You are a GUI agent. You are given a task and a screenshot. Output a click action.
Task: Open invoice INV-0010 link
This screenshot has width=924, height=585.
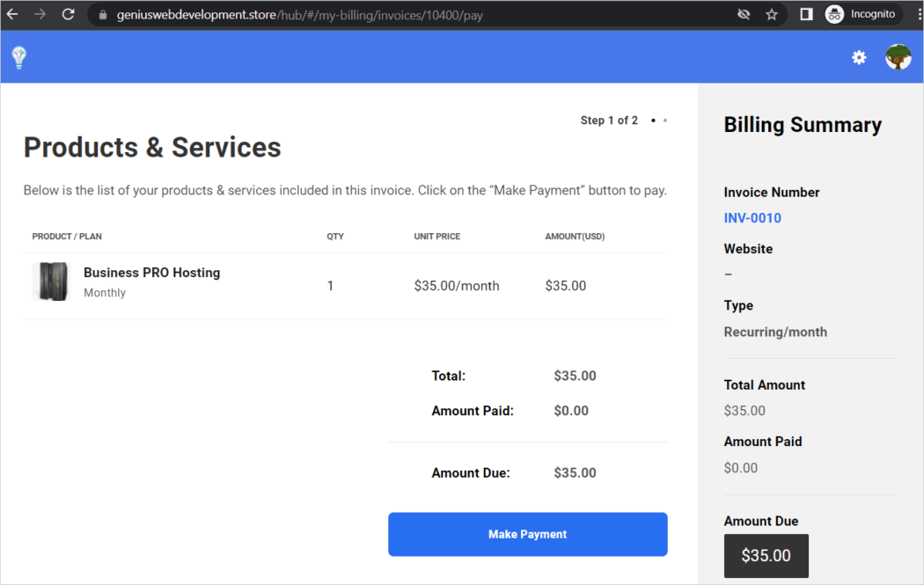(x=752, y=217)
